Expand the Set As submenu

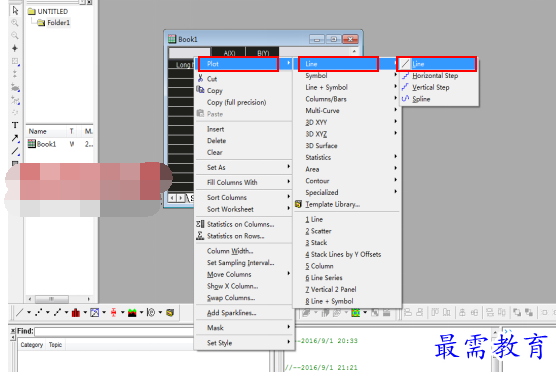[x=244, y=167]
